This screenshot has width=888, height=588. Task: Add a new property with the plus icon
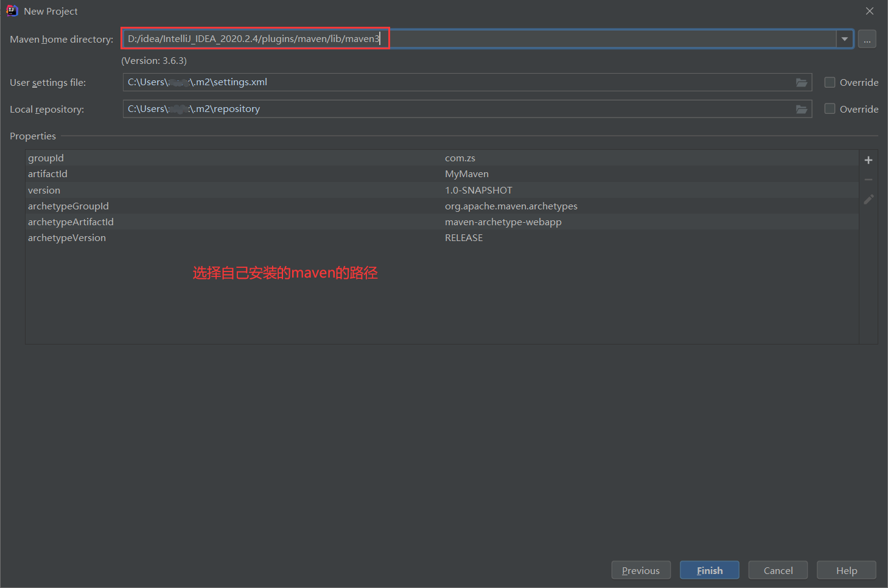click(x=869, y=160)
